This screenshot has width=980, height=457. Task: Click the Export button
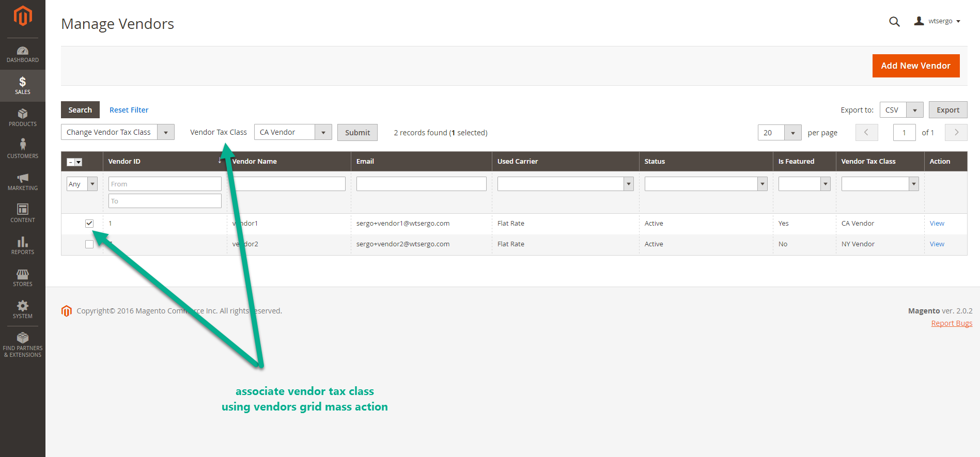[x=948, y=110]
